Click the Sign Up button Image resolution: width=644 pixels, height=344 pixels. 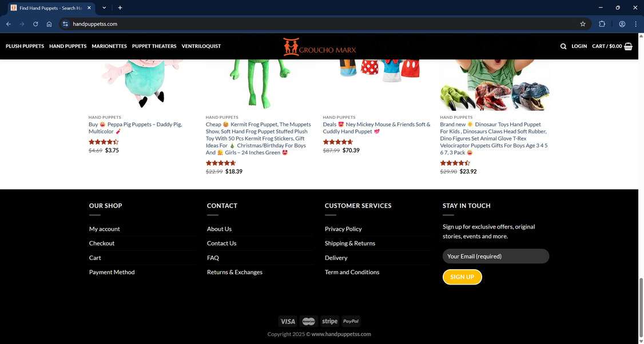[x=462, y=277]
